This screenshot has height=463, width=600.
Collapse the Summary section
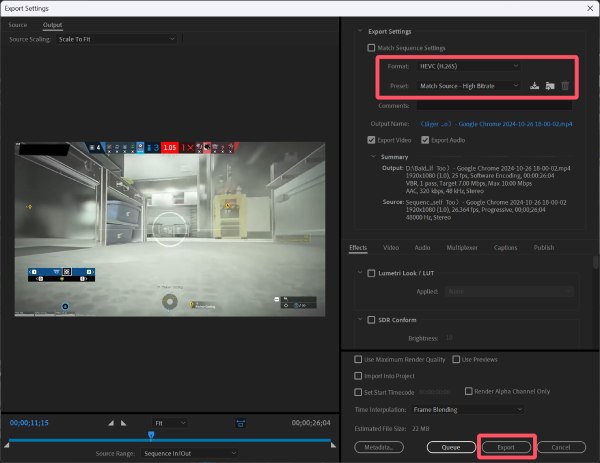click(x=373, y=157)
